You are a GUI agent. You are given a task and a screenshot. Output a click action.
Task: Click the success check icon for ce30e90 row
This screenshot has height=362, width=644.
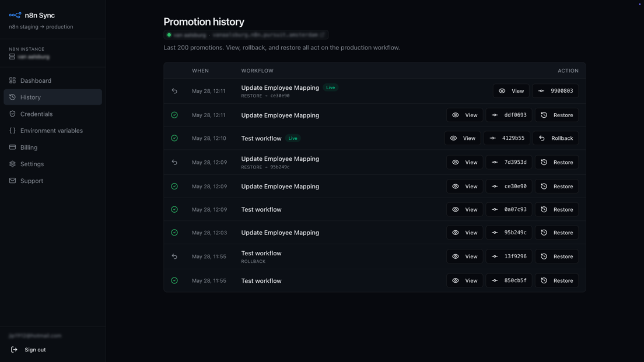(x=174, y=187)
